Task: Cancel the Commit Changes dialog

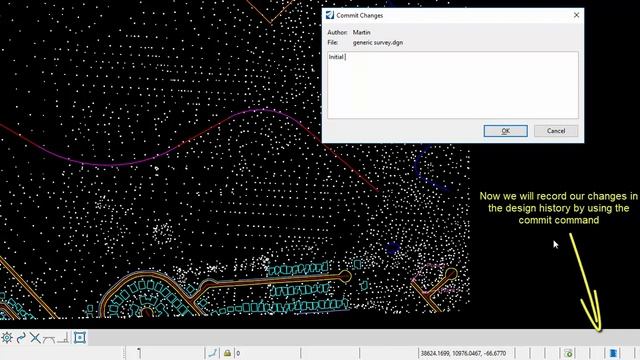Action: (x=556, y=131)
